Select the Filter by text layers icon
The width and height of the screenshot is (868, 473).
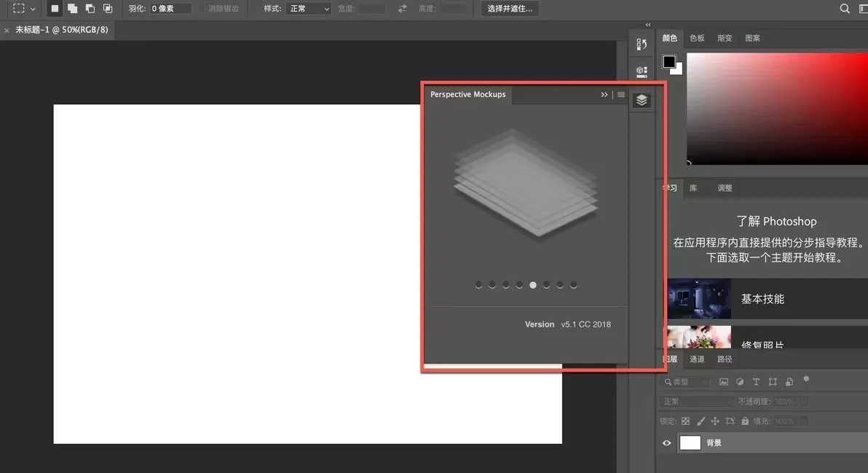coord(756,381)
